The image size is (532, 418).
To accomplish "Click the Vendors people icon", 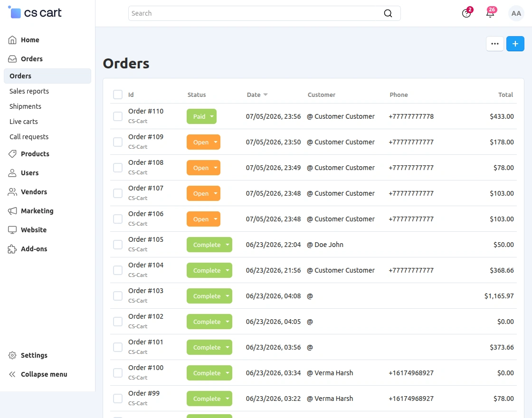I will 12,192.
